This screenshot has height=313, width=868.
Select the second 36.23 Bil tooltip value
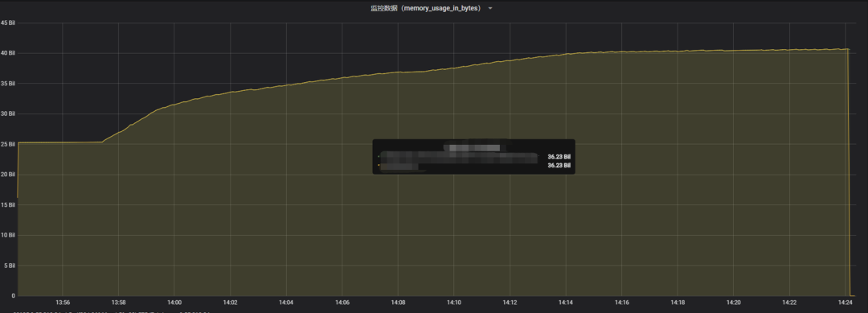tap(559, 165)
